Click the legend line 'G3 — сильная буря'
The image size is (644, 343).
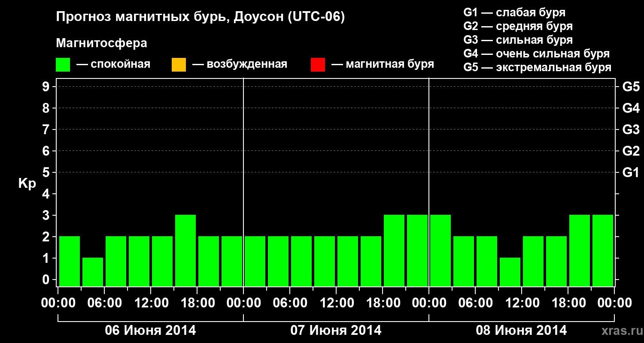(518, 40)
